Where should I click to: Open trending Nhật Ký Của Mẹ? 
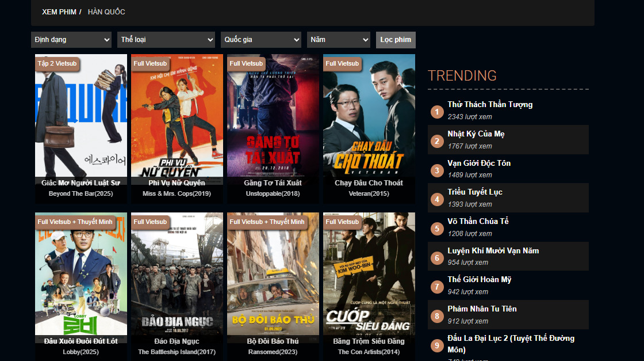(x=476, y=134)
